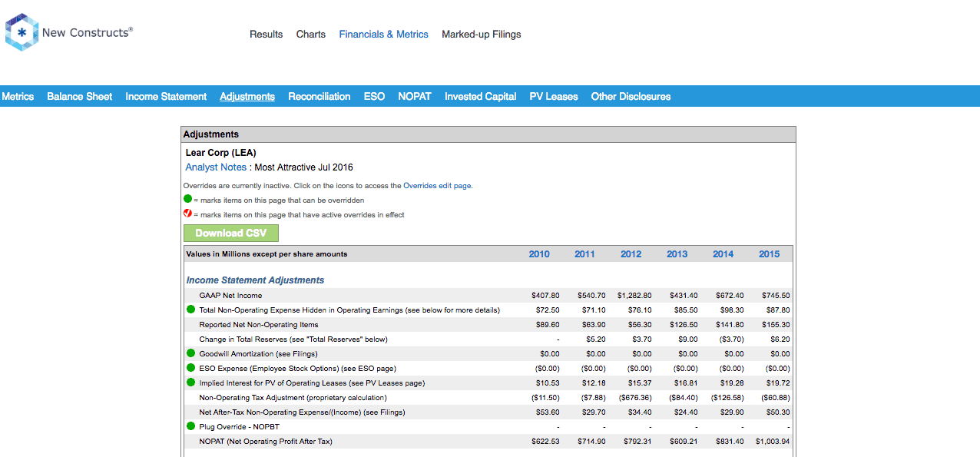This screenshot has height=457, width=980.
Task: Choose the 2014 column header link
Action: tap(723, 254)
